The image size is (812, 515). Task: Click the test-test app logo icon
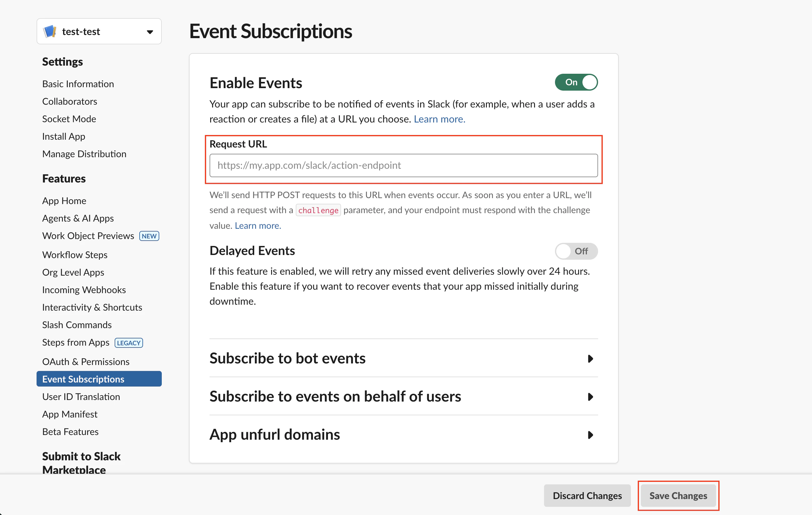(50, 31)
